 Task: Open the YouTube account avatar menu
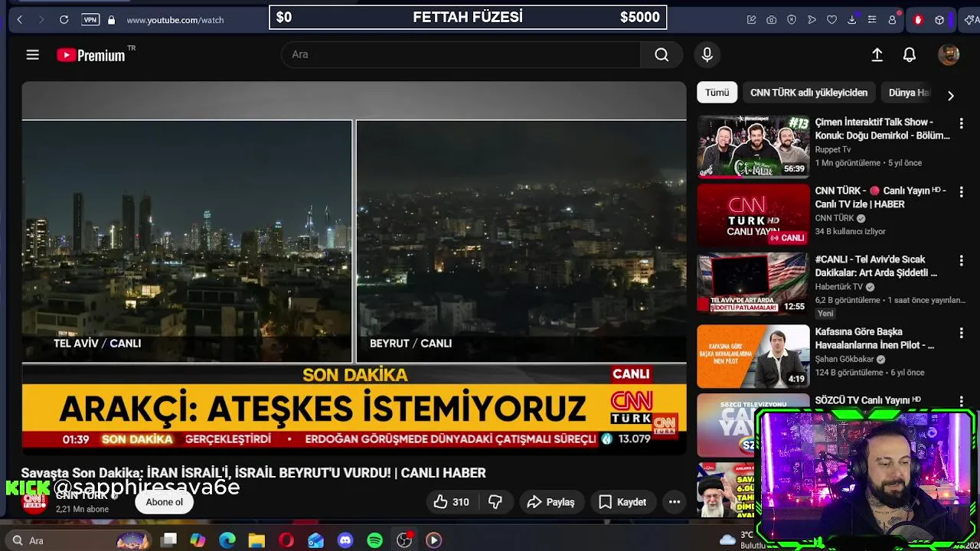(x=949, y=54)
